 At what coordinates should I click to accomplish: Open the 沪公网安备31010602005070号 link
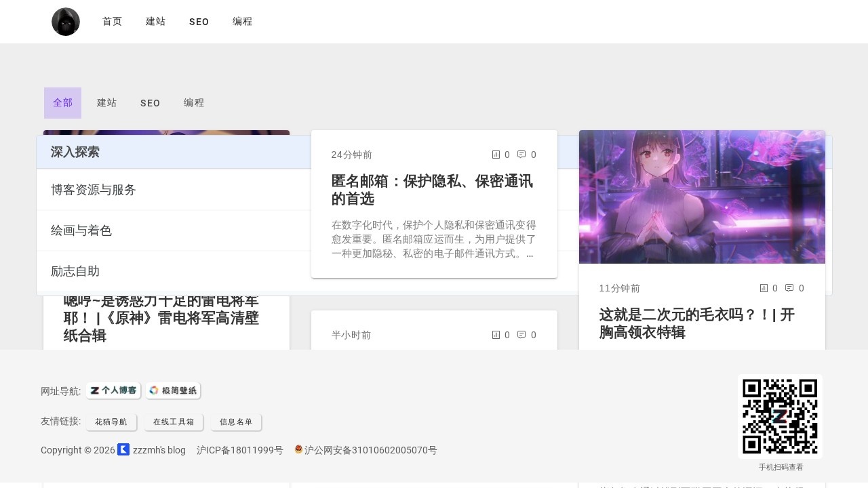371,450
